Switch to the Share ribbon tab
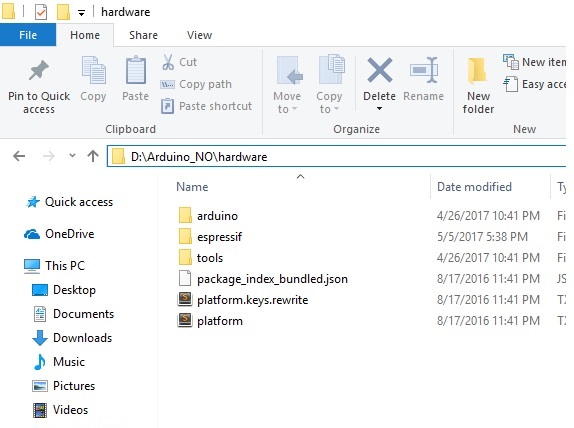 coord(143,35)
